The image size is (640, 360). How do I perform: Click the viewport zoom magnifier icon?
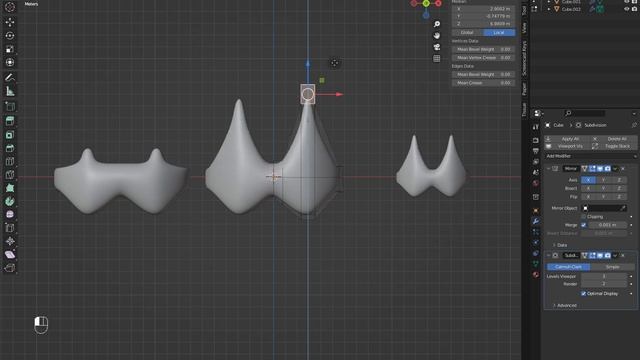(x=437, y=24)
